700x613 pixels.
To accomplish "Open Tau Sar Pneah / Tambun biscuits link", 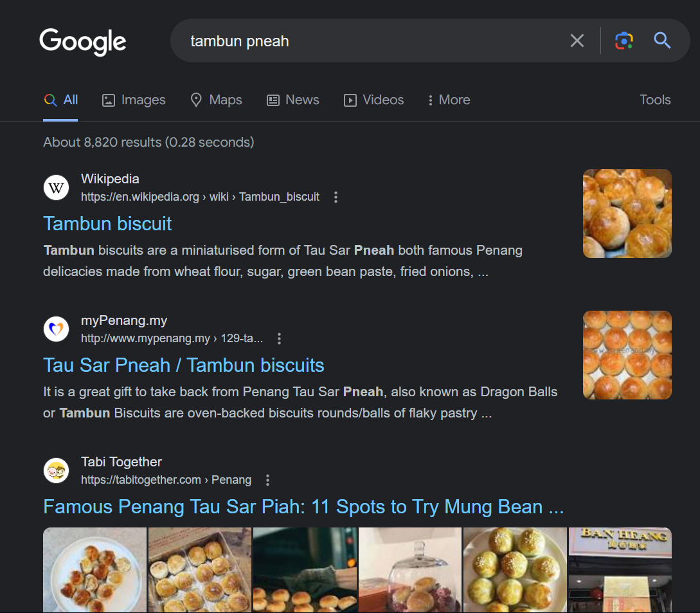I will coord(183,365).
